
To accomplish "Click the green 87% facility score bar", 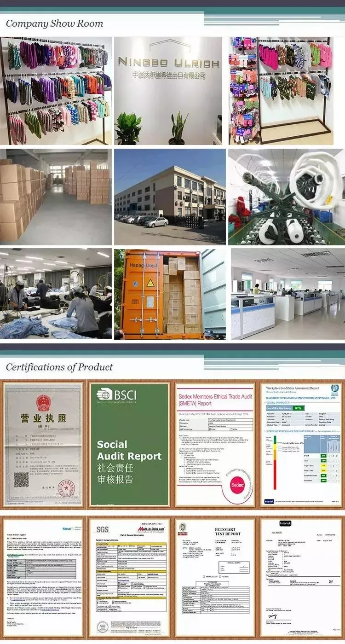I will 298,408.
